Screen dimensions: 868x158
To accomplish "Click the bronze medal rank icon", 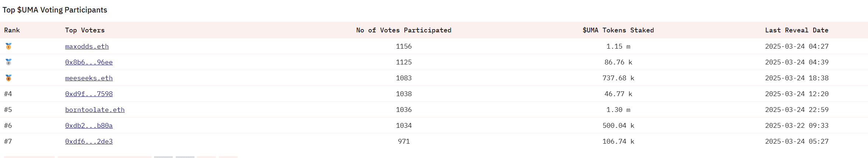I will click(x=8, y=78).
